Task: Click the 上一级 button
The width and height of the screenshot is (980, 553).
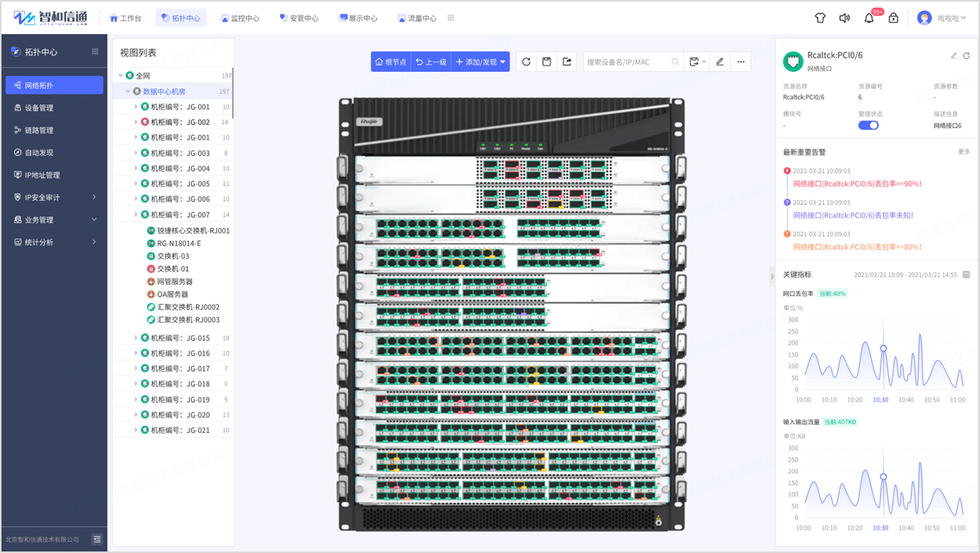Action: (x=430, y=61)
